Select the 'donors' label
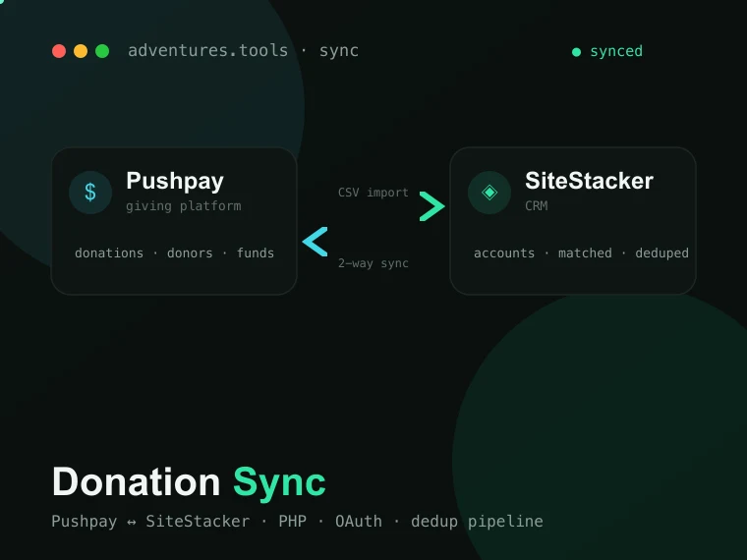747x560 pixels. click(x=190, y=252)
